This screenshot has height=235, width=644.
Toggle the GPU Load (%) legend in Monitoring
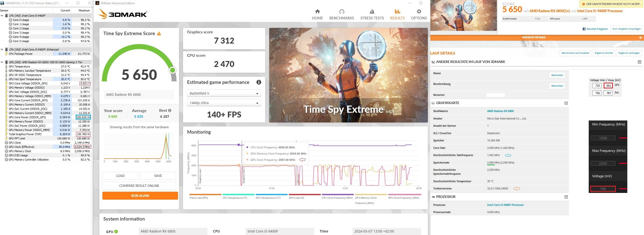(x=305, y=196)
